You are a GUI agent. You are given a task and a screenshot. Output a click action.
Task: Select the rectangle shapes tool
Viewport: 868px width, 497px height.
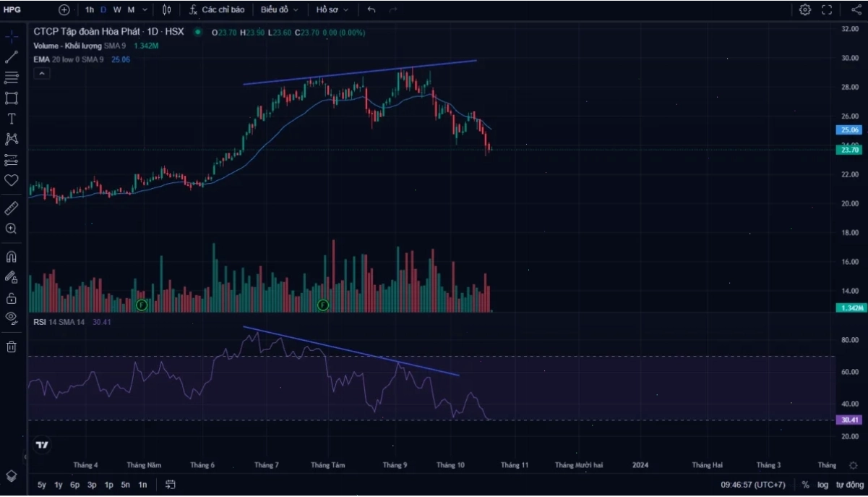[12, 98]
